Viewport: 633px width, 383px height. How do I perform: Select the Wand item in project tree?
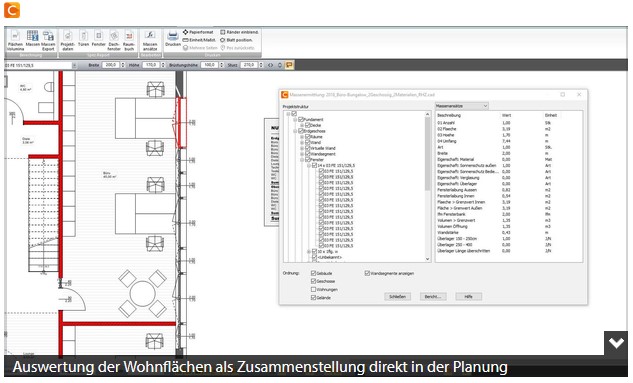click(x=316, y=142)
